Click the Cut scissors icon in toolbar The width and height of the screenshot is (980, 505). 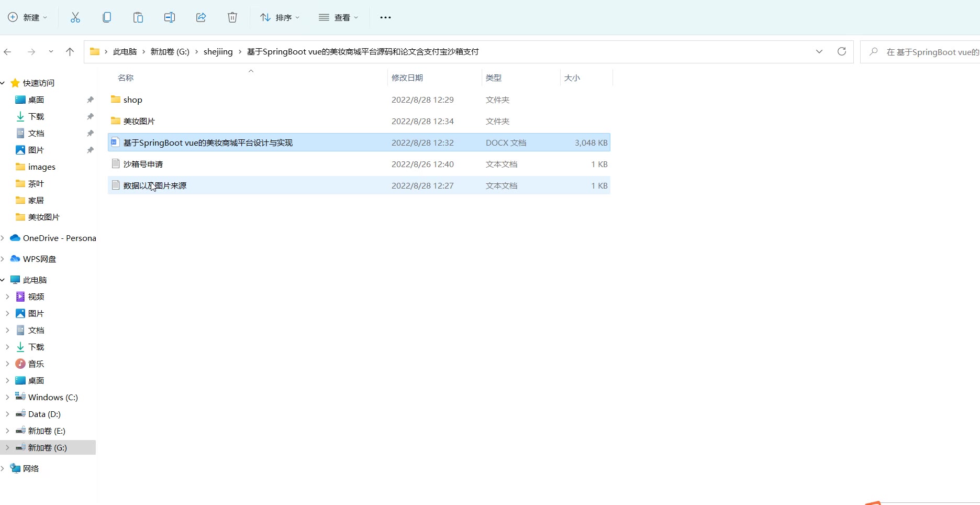[75, 17]
